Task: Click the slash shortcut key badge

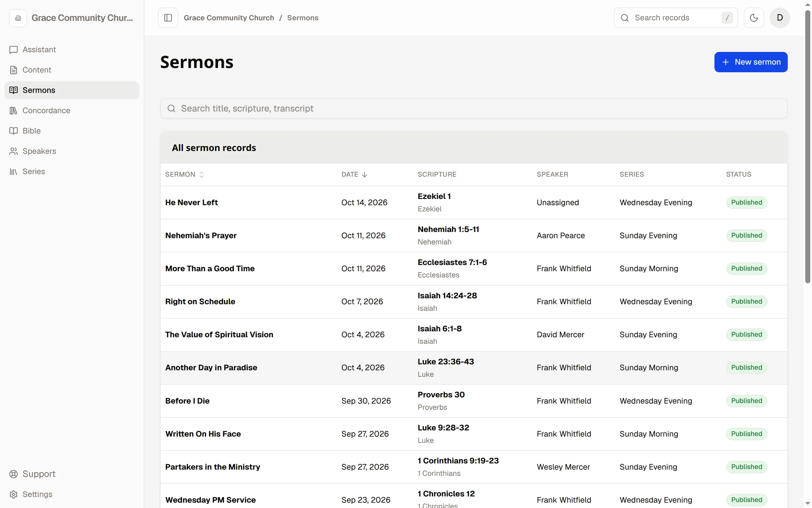Action: [727, 18]
